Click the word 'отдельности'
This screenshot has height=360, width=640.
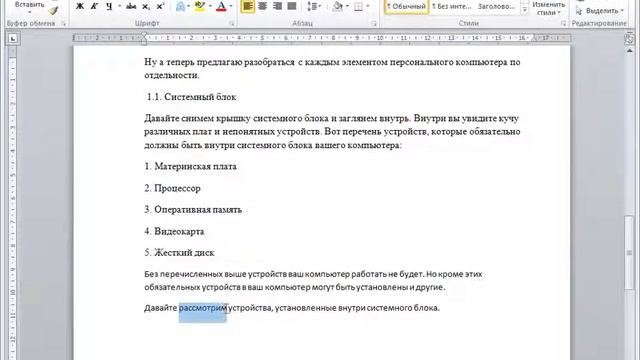tap(171, 76)
